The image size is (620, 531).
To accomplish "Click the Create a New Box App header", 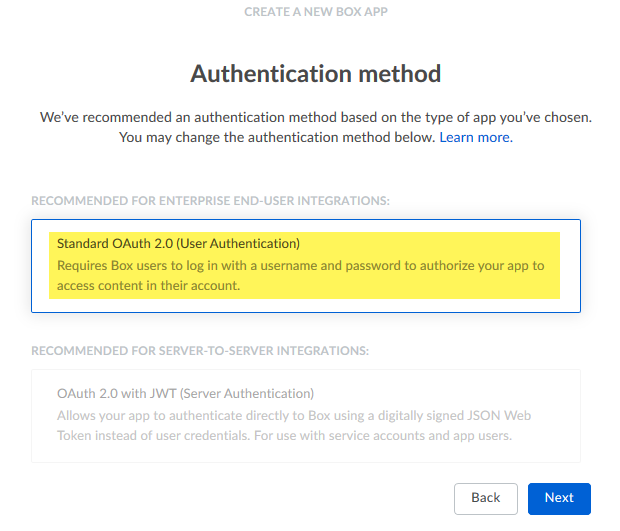I will pyautogui.click(x=315, y=12).
